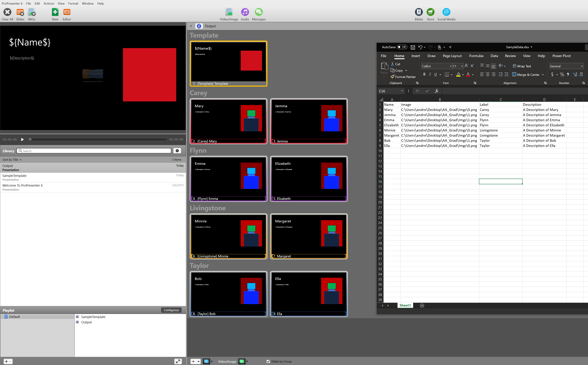Uncheck Slides by Group checkbox
Viewport: 588px width, 365px height.
click(268, 361)
